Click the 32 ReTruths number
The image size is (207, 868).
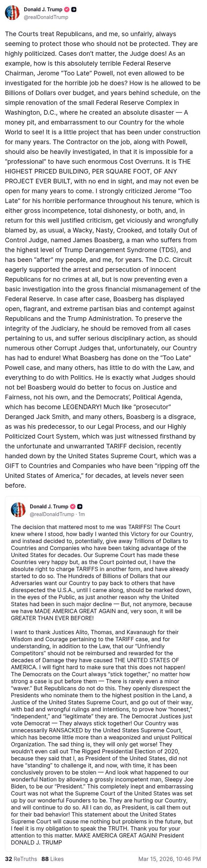pyautogui.click(x=8, y=859)
